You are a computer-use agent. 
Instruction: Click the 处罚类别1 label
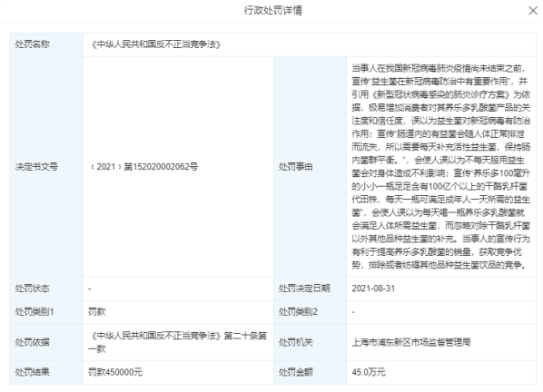coord(34,312)
